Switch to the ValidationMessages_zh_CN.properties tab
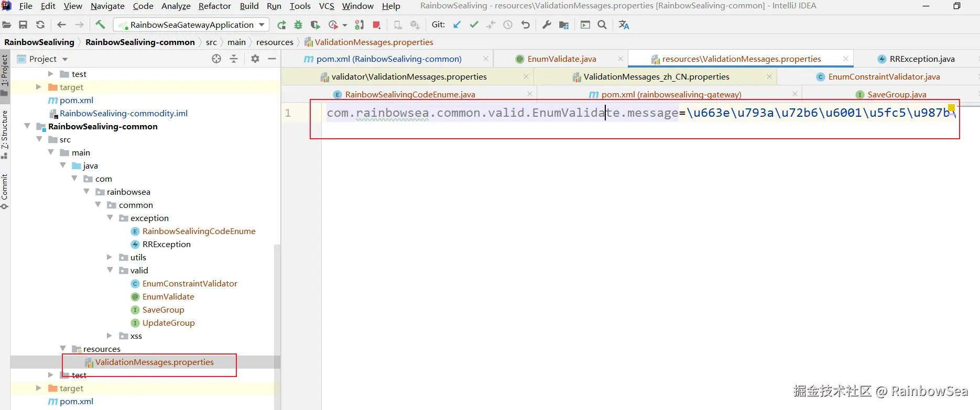The width and height of the screenshot is (980, 410). [x=656, y=76]
